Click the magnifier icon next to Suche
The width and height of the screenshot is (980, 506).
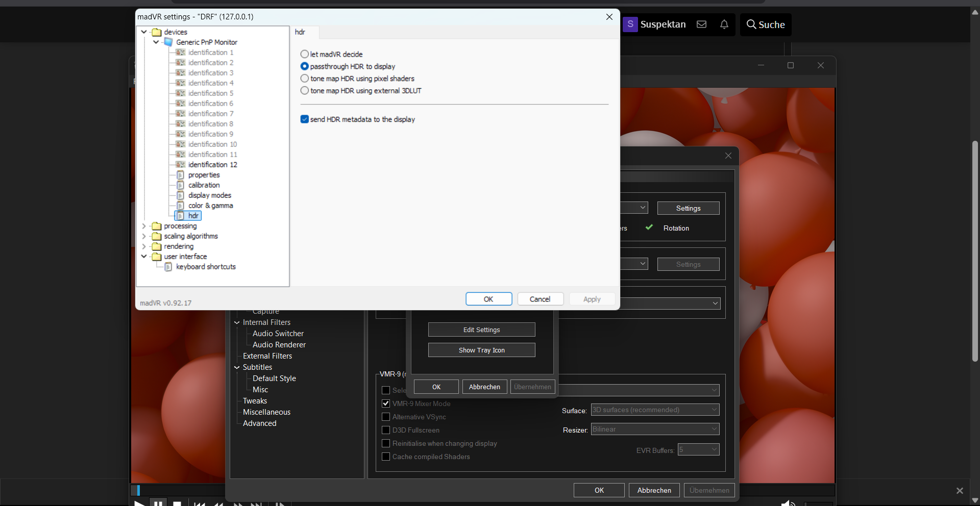[751, 24]
